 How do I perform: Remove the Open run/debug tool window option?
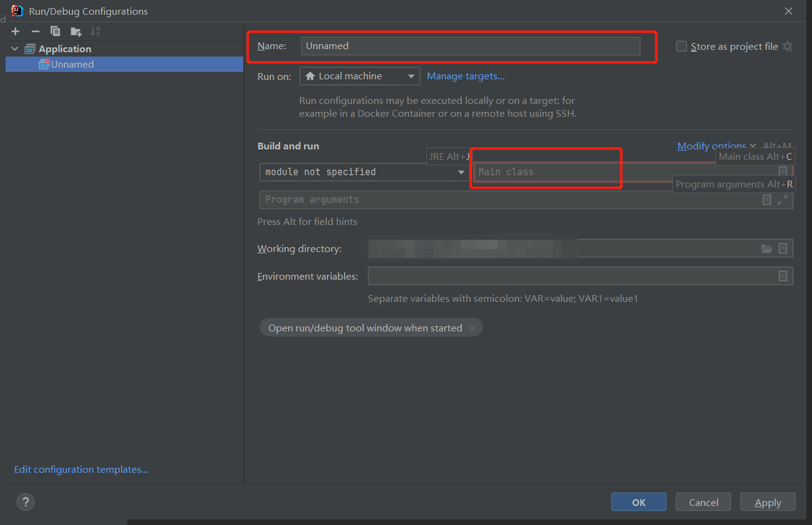[x=472, y=328]
